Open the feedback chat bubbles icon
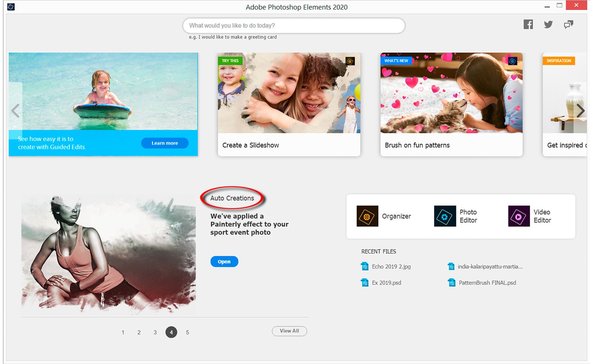593x364 pixels. (568, 24)
